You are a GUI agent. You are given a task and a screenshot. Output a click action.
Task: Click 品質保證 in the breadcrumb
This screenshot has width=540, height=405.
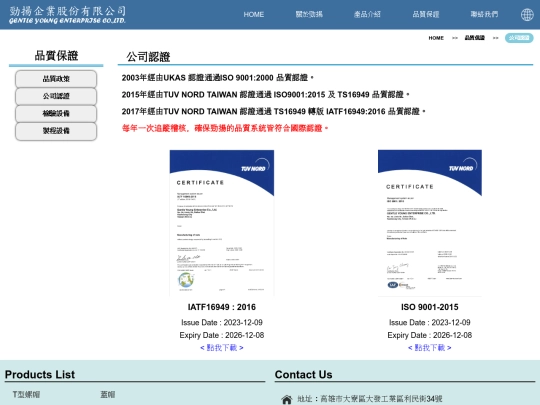[x=475, y=38]
